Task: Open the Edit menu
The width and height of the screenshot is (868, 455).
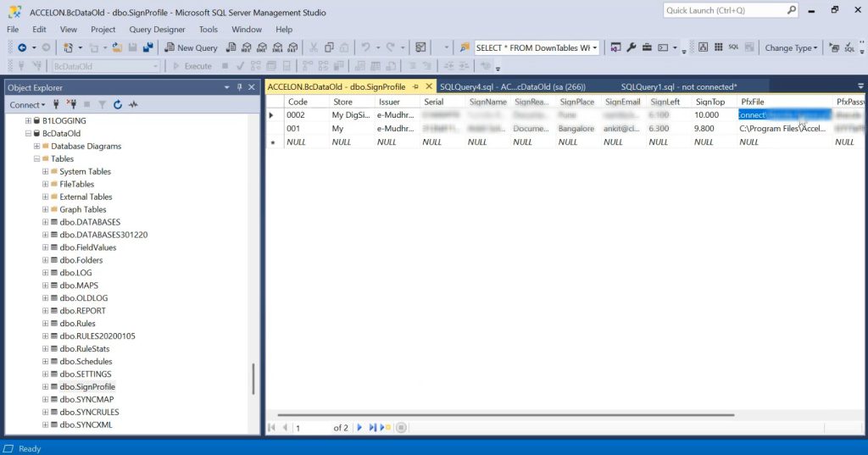Action: coord(39,30)
